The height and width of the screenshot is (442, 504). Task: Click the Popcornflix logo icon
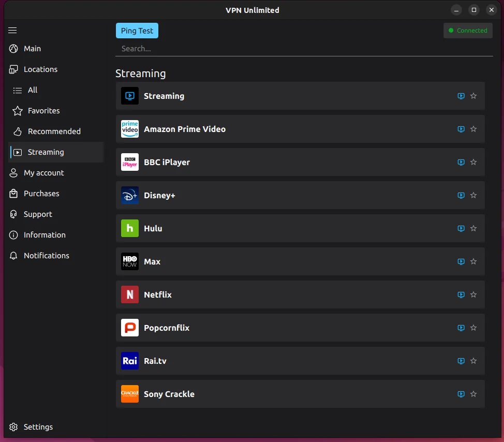coord(130,328)
